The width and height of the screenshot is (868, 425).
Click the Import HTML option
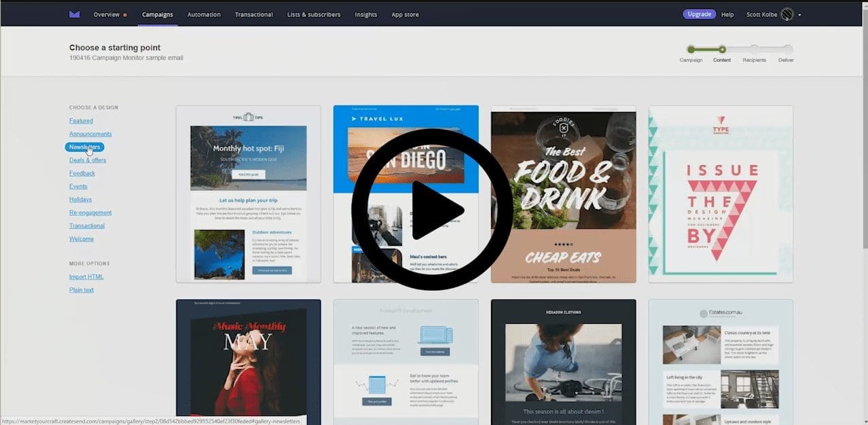86,276
